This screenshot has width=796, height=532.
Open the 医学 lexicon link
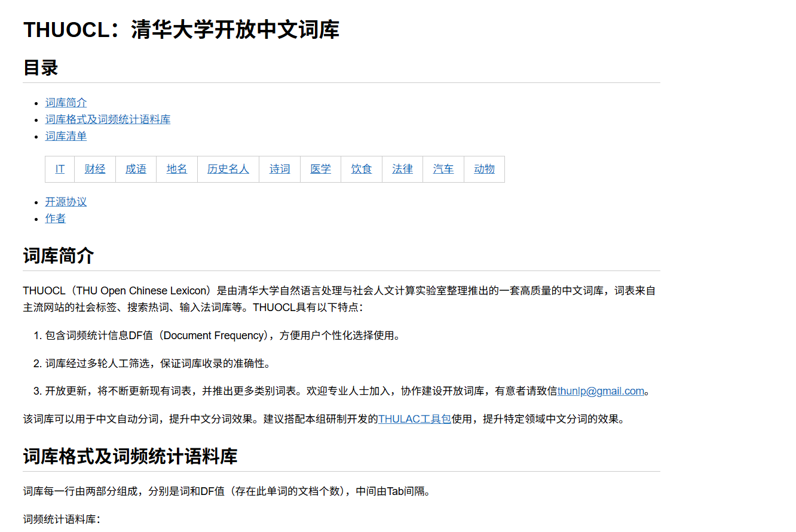click(x=320, y=169)
